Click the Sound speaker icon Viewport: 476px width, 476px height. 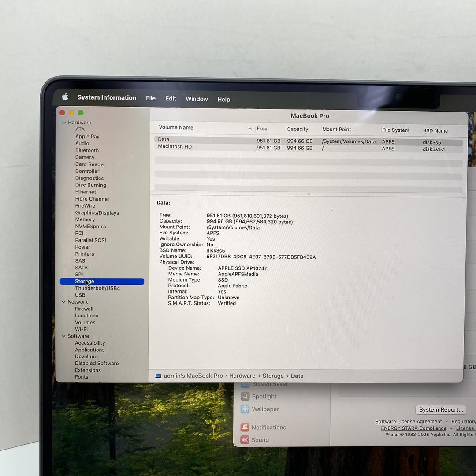pyautogui.click(x=245, y=440)
